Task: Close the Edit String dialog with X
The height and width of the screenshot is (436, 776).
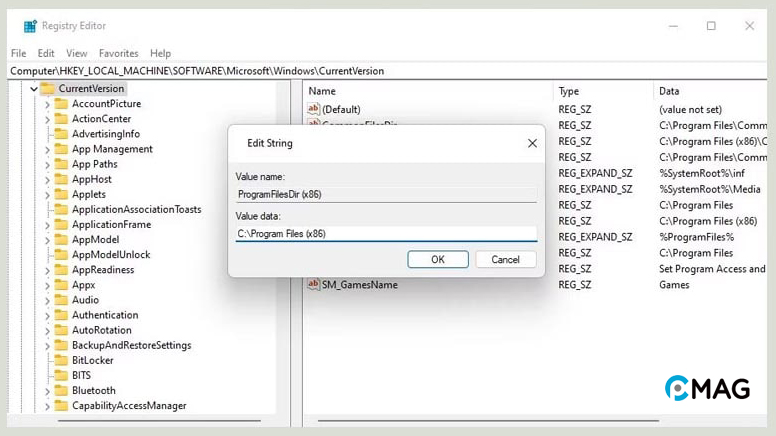Action: (532, 143)
